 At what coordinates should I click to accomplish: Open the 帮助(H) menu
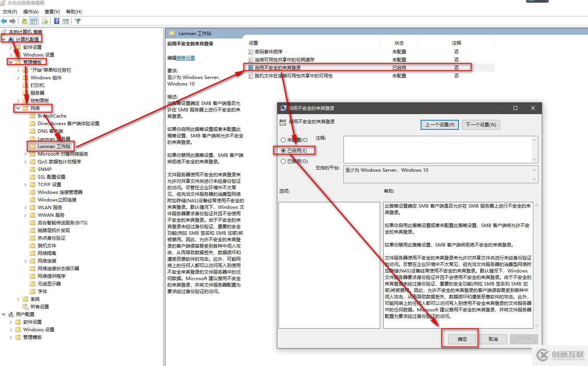pos(74,11)
